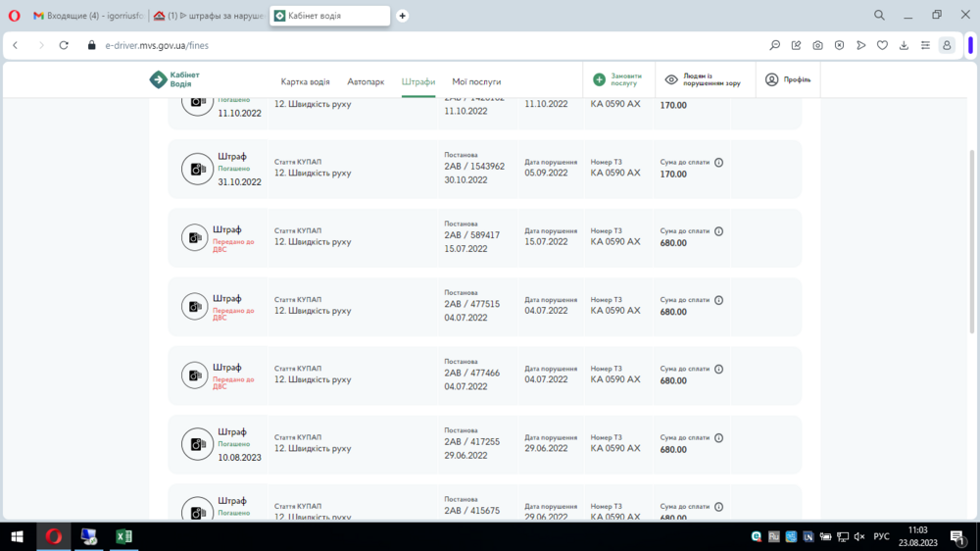980x551 pixels.
Task: Open the fine with постанова 2АВ / 477515
Action: [x=471, y=305]
